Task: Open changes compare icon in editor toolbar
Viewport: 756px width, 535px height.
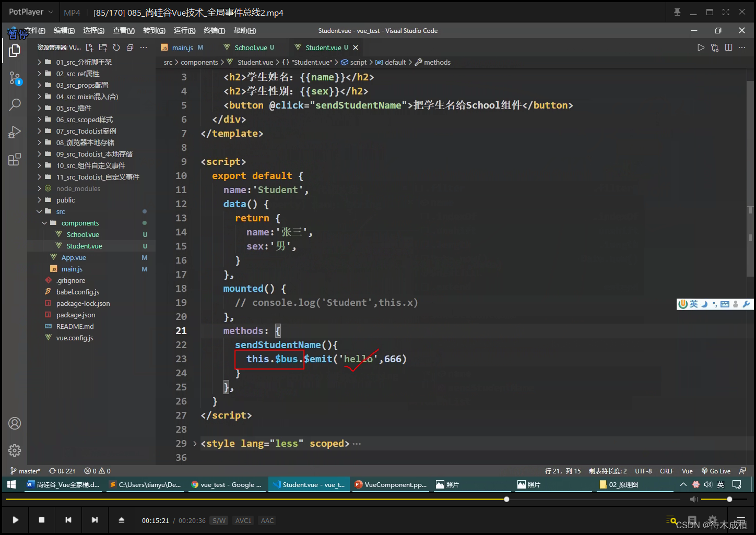Action: click(715, 47)
